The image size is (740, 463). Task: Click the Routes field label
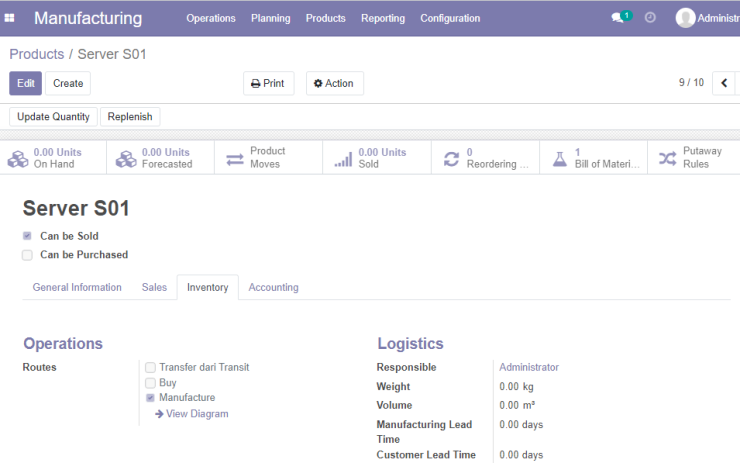pos(39,367)
